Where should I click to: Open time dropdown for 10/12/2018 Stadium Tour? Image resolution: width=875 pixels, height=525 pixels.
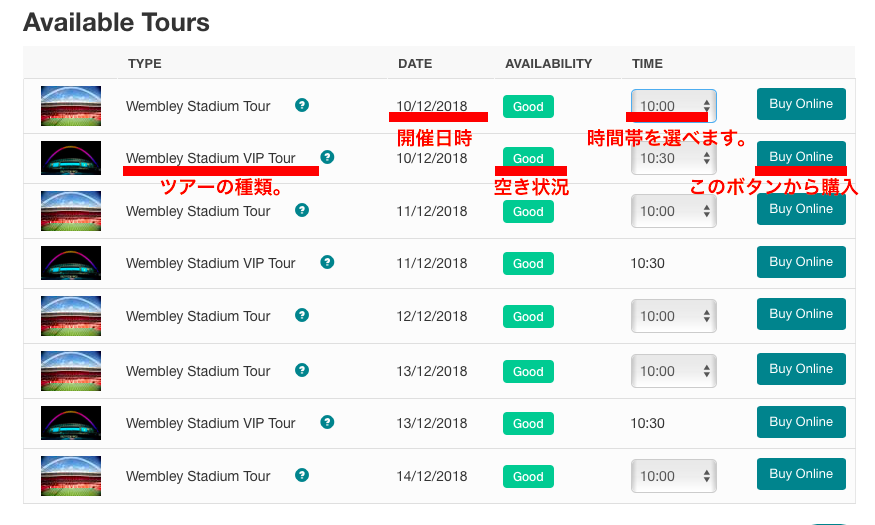click(673, 106)
